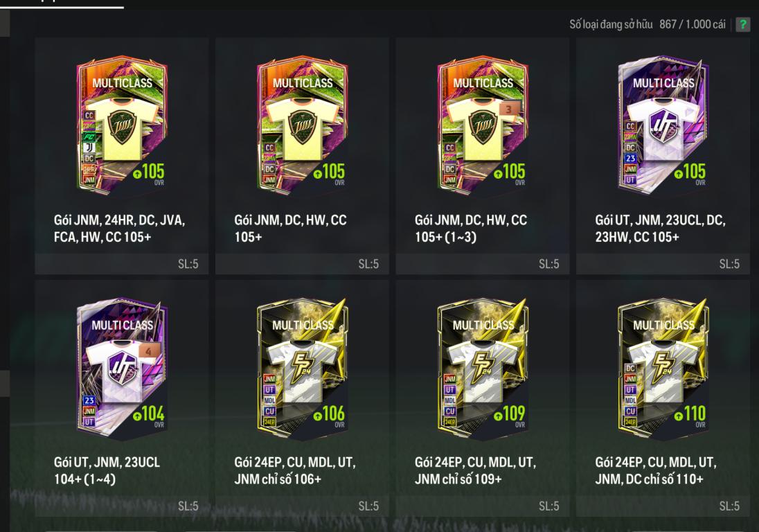Click title Gói 24EP, CU, MDL, UT, JNM chỉ số 109+

[x=475, y=470]
